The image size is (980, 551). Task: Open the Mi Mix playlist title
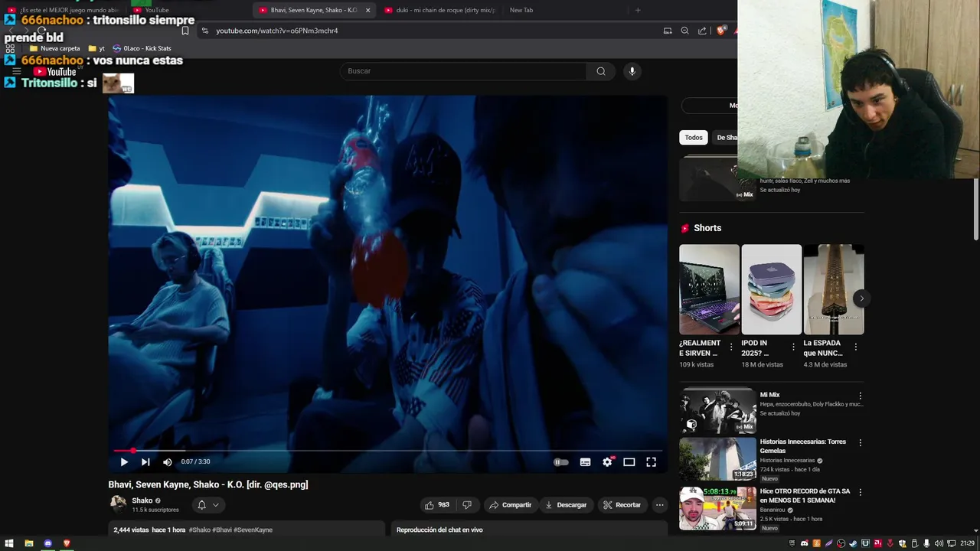click(769, 395)
